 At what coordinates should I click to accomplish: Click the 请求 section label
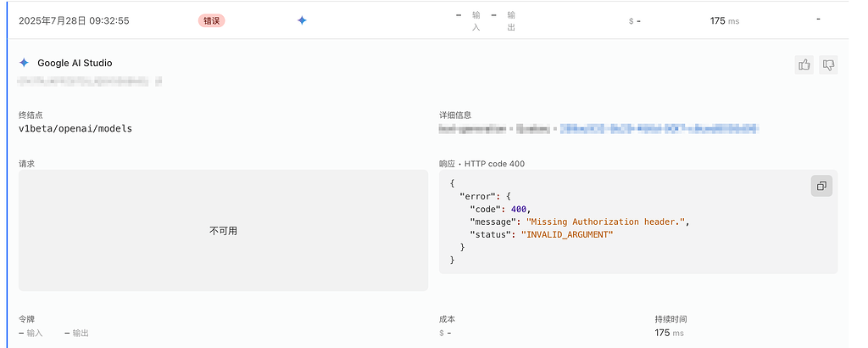[x=26, y=164]
